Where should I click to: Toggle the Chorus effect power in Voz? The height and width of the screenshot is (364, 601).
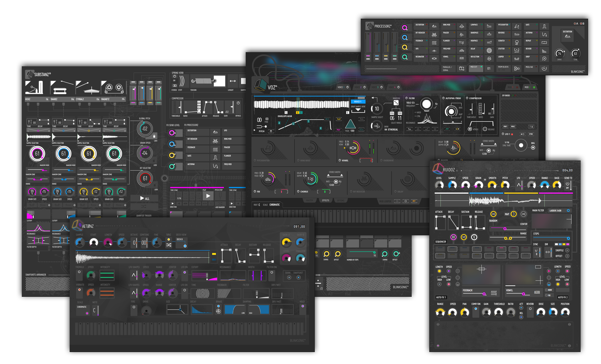[298, 191]
